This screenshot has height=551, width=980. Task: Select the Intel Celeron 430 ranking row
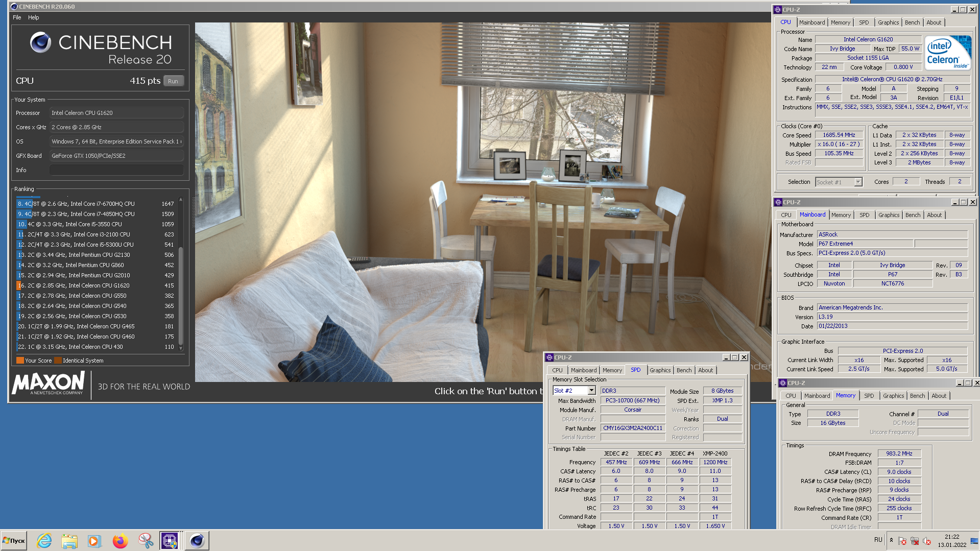point(95,347)
